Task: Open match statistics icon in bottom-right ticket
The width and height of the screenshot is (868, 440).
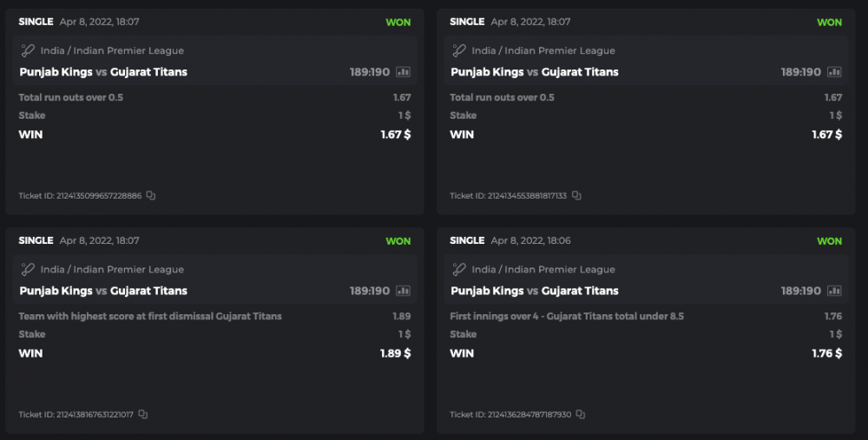Action: pyautogui.click(x=834, y=291)
